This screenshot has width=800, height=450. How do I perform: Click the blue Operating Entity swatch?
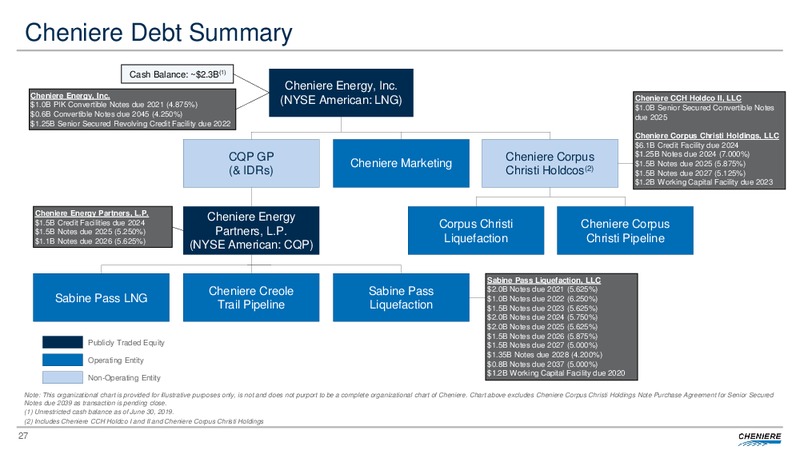coord(62,360)
